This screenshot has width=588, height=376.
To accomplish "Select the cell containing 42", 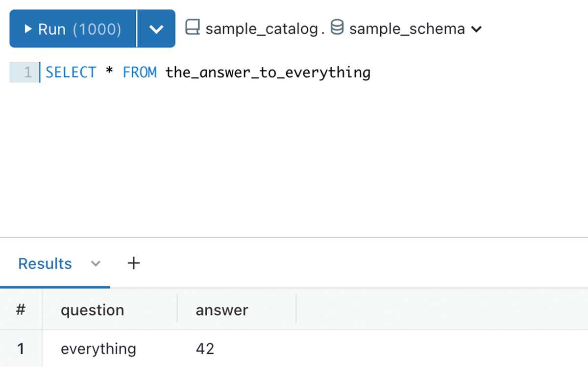I will click(205, 349).
